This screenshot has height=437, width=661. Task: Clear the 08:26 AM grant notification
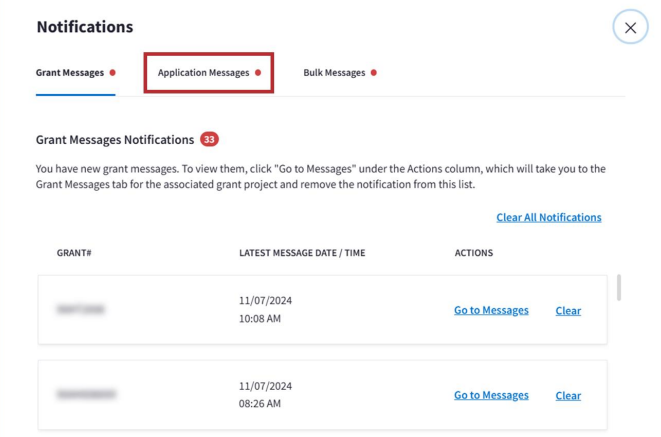click(x=568, y=396)
